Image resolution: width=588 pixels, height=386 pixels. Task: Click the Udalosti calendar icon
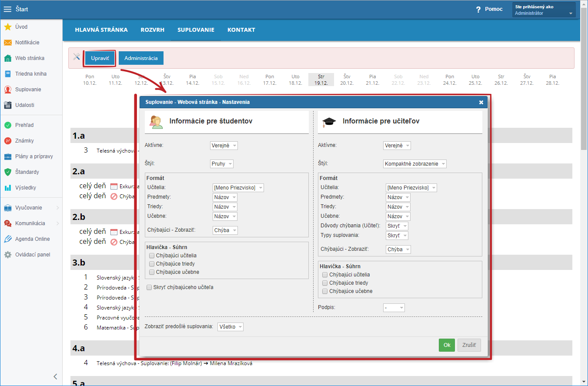click(x=8, y=105)
